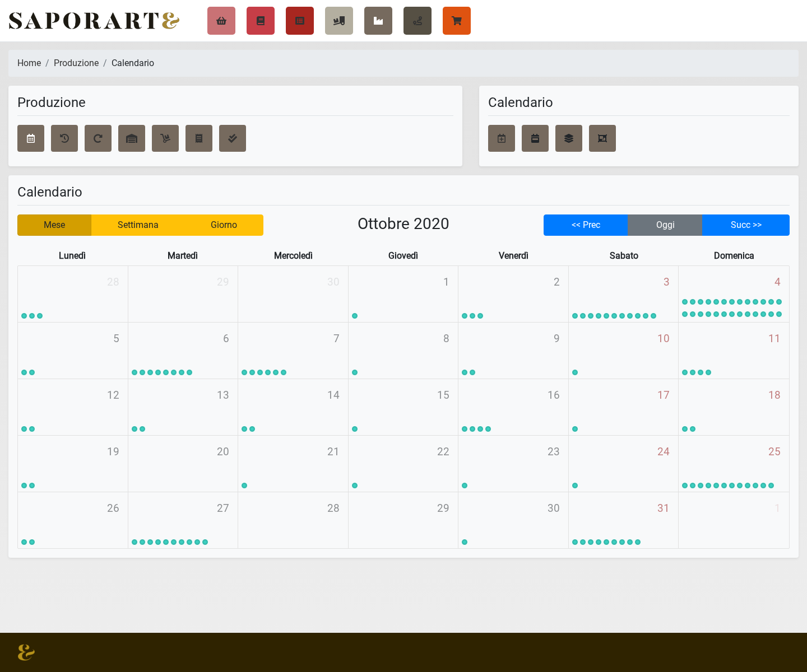The height and width of the screenshot is (672, 807).
Task: Open the history clock icon
Action: point(64,138)
